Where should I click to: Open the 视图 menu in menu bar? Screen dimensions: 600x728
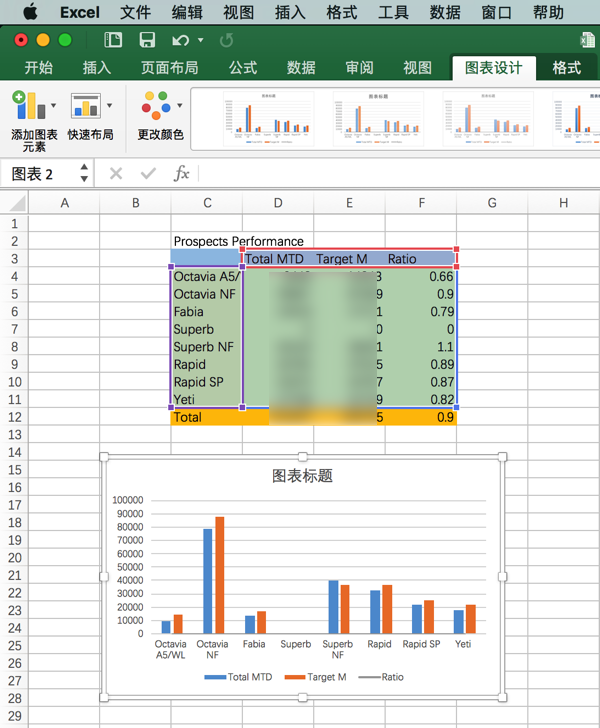pyautogui.click(x=239, y=12)
